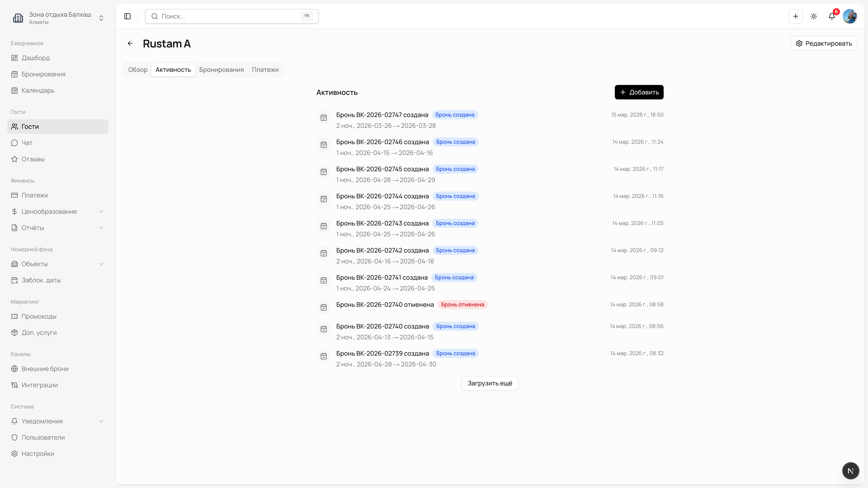Open Промокоды in the sidebar
This screenshot has width=868, height=488.
coord(39,316)
